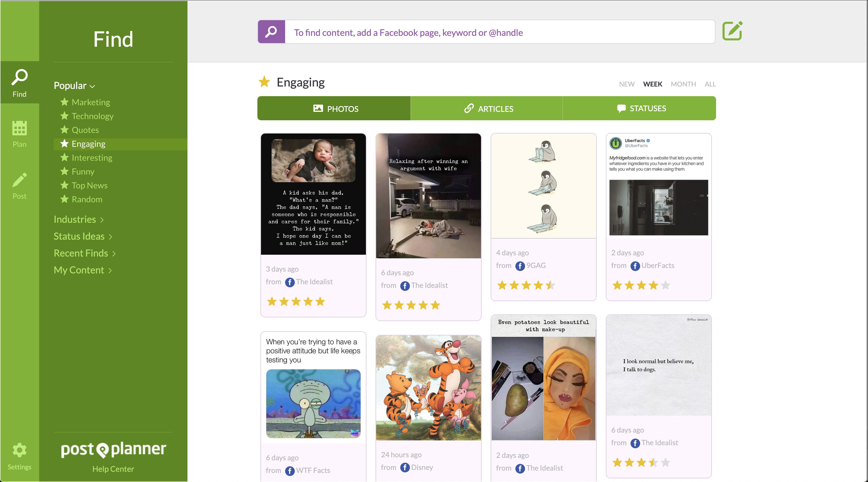This screenshot has width=868, height=482.
Task: Open the Technology folder
Action: [93, 116]
